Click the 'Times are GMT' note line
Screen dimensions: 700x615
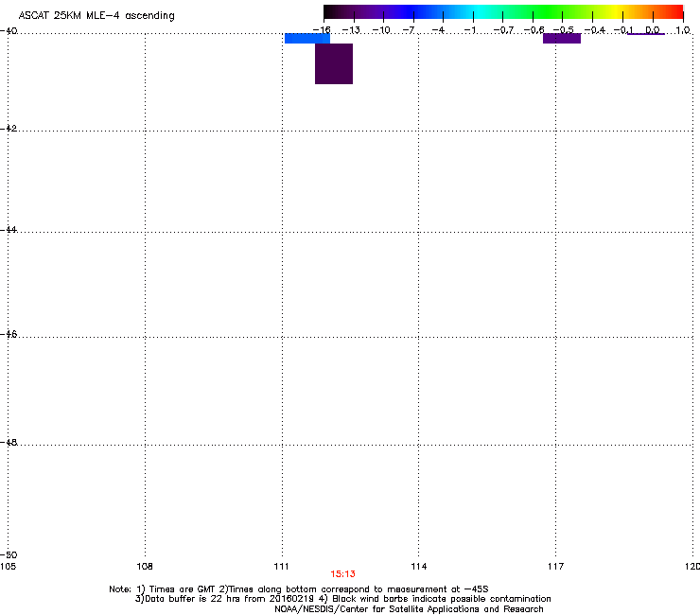[299, 589]
